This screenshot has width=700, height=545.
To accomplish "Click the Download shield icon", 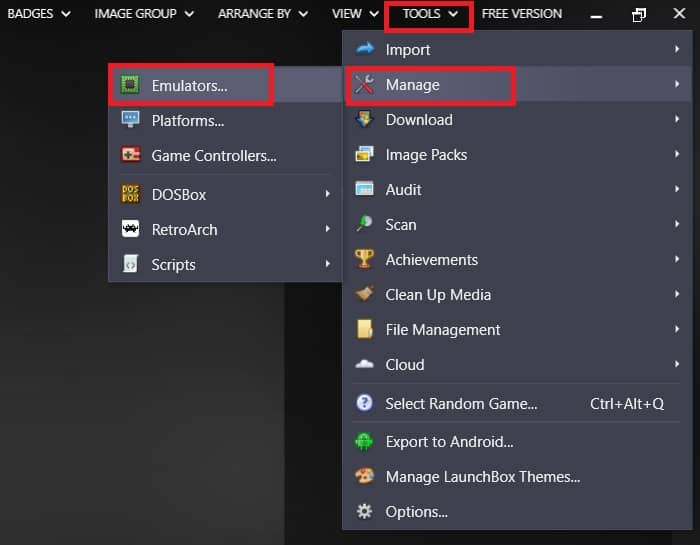I will click(364, 120).
